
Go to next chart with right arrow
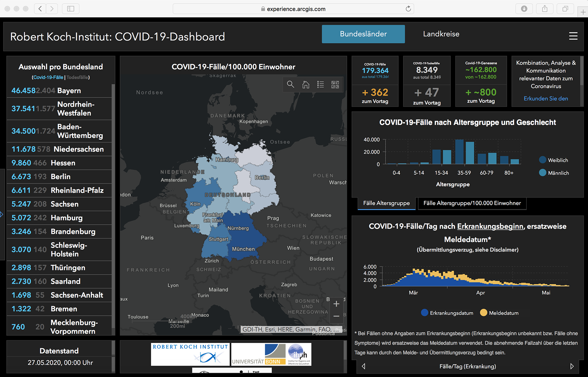(x=572, y=366)
